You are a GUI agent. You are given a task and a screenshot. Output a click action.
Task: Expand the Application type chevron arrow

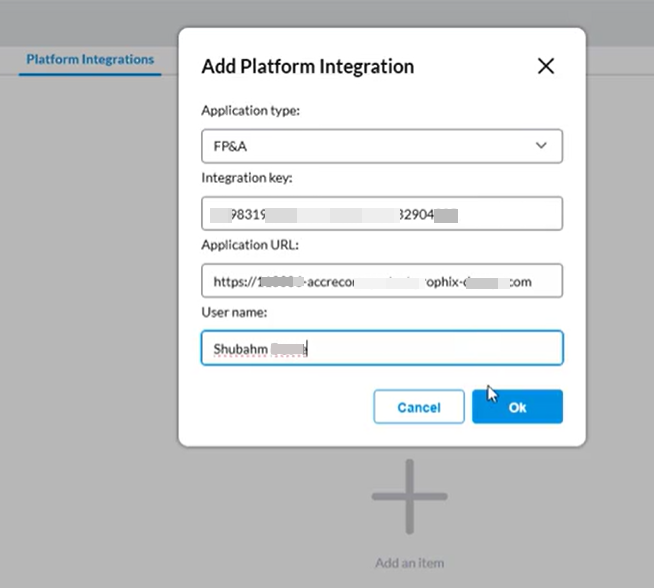pos(541,146)
